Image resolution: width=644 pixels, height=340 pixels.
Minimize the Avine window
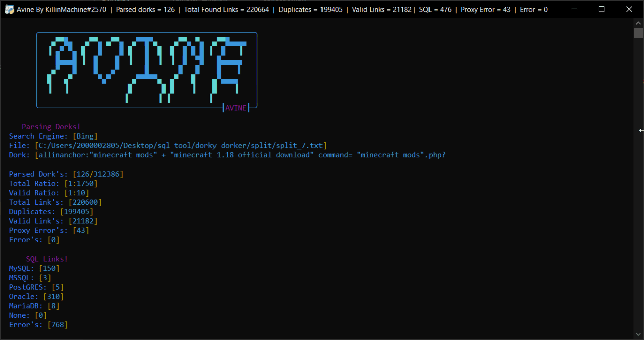click(x=574, y=9)
